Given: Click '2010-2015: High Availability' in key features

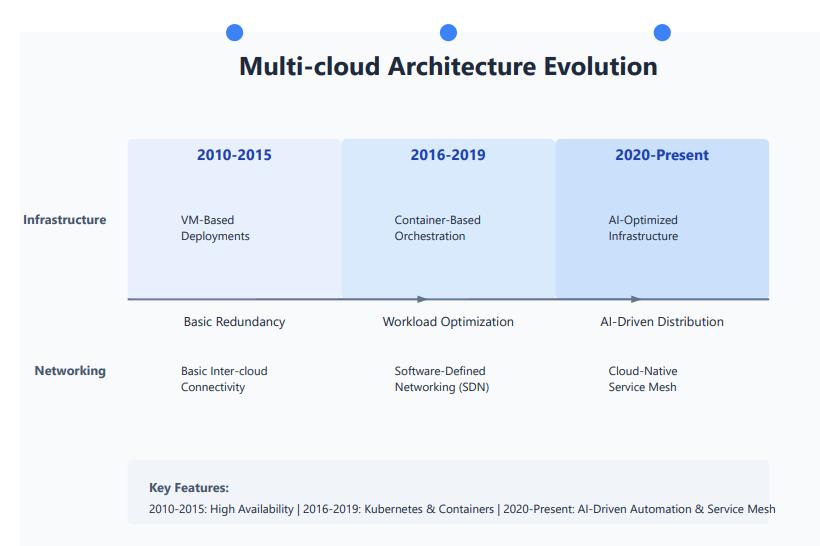Looking at the screenshot, I should [x=221, y=509].
